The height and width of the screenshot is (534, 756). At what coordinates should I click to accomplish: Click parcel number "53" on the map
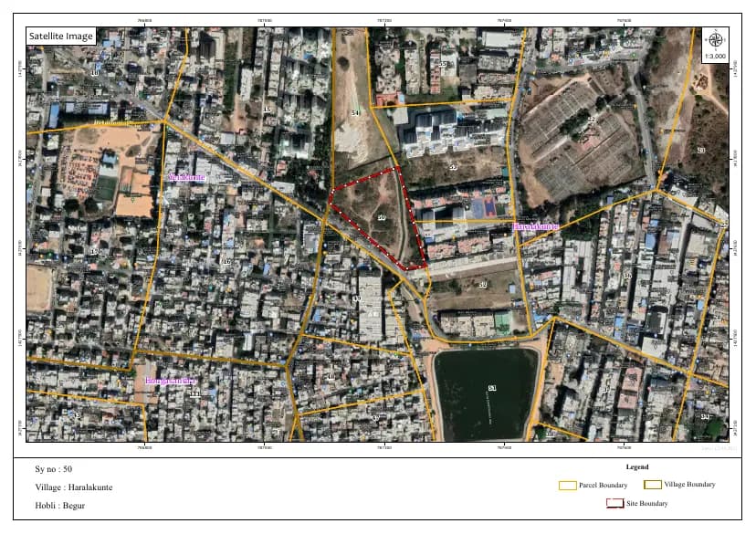pos(453,167)
